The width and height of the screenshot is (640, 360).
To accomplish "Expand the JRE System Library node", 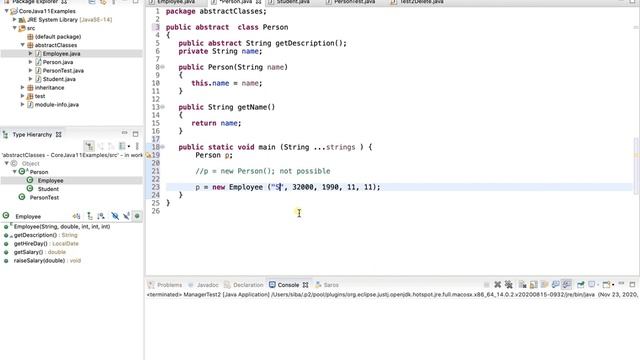I will pyautogui.click(x=15, y=20).
